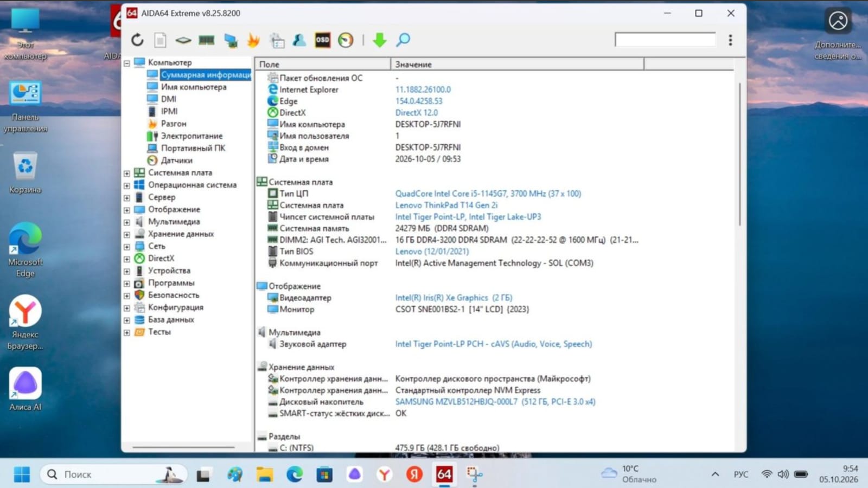
Task: Open the Microsoft Store taskbar icon
Action: tap(324, 474)
